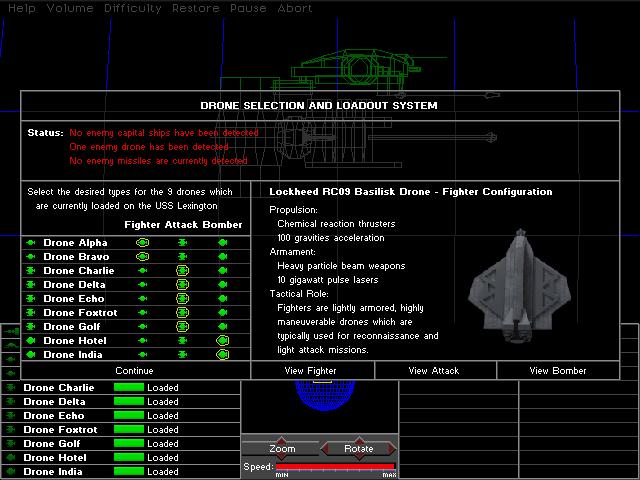Open the Difficulty menu
640x480 pixels.
(133, 8)
